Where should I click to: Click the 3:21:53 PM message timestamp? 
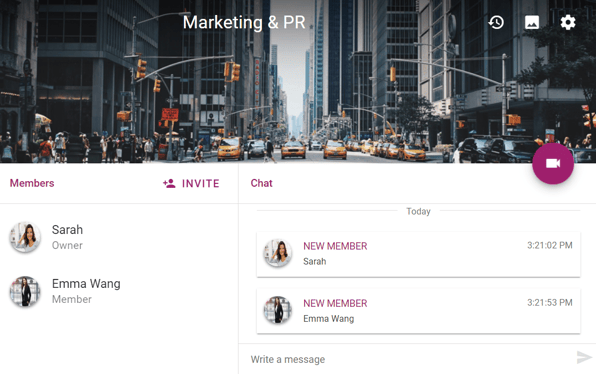(x=550, y=303)
